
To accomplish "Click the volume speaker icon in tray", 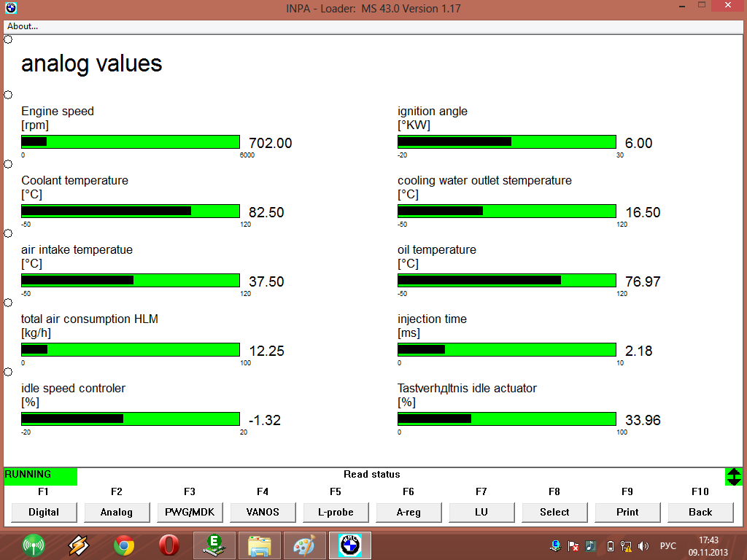I will [643, 545].
